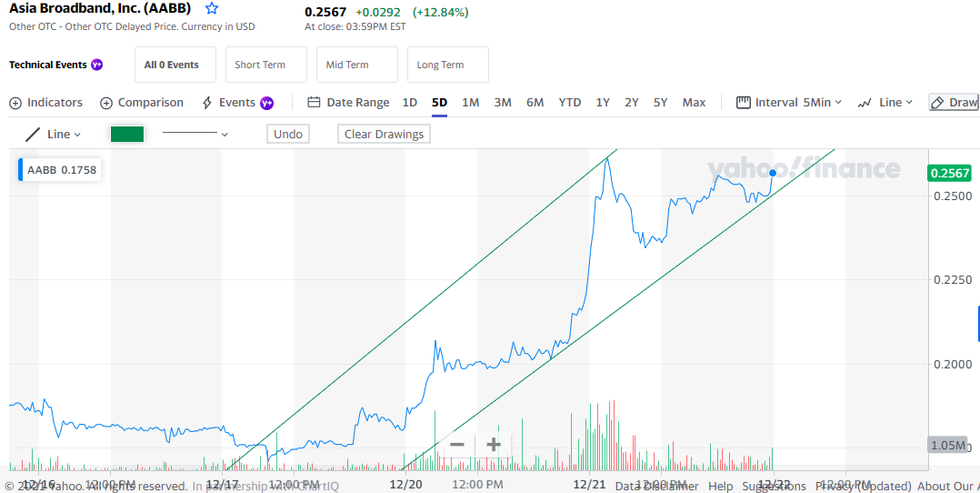Select the All 0 Events filter
The height and width of the screenshot is (493, 980).
(x=175, y=65)
